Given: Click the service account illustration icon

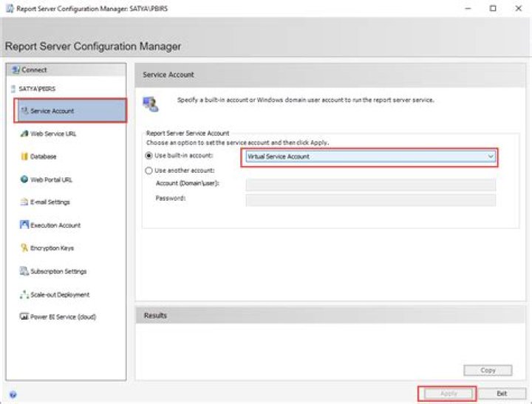Looking at the screenshot, I should click(x=151, y=104).
